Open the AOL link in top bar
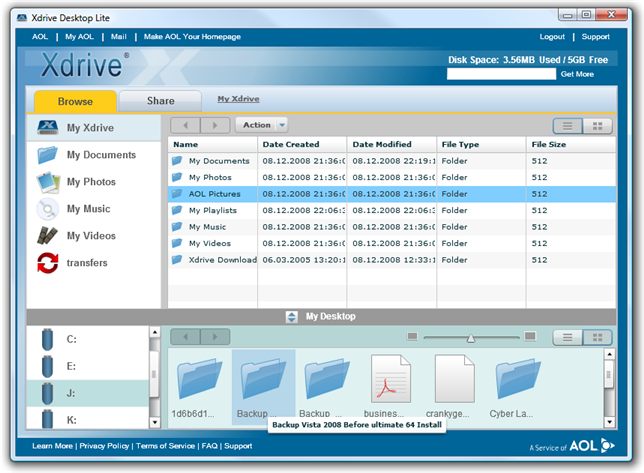 (x=40, y=37)
